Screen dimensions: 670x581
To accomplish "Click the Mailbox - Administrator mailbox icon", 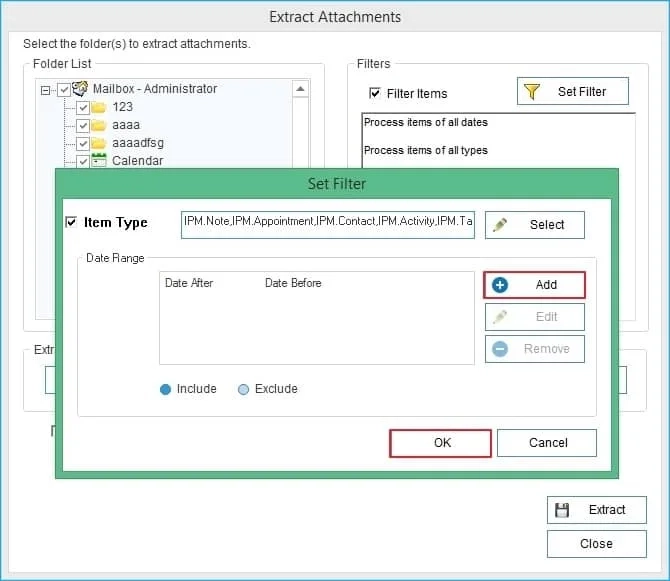I will pyautogui.click(x=80, y=89).
